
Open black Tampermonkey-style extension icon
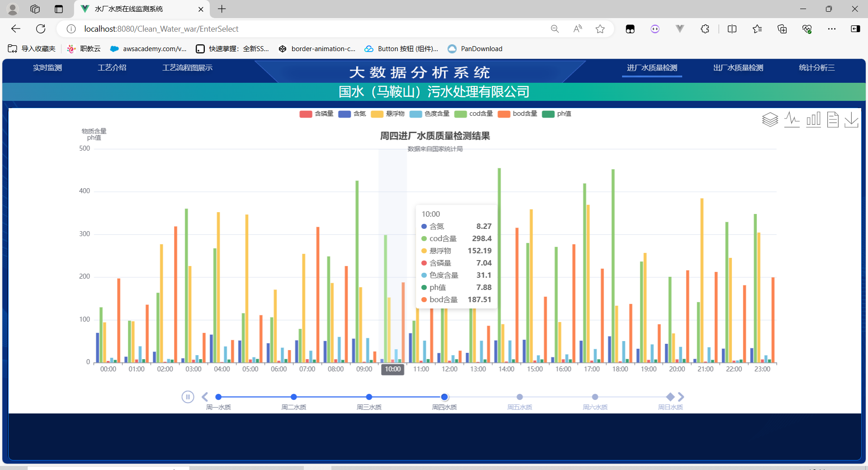(x=630, y=29)
